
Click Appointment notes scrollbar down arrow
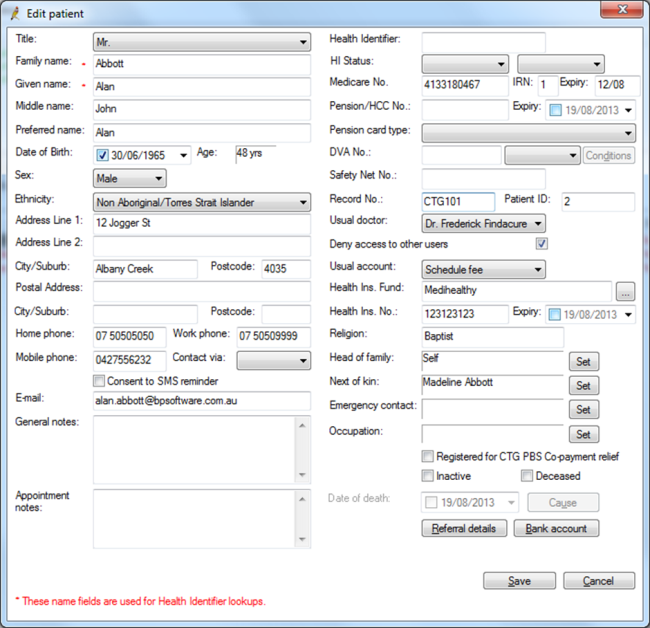(302, 539)
